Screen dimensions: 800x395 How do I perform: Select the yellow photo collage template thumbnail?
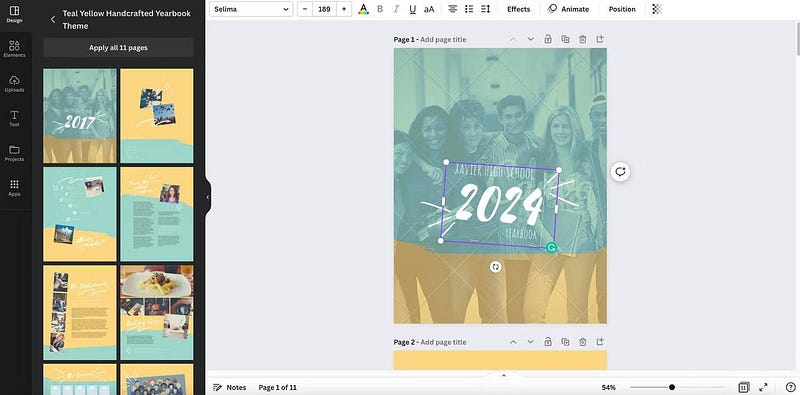157,116
